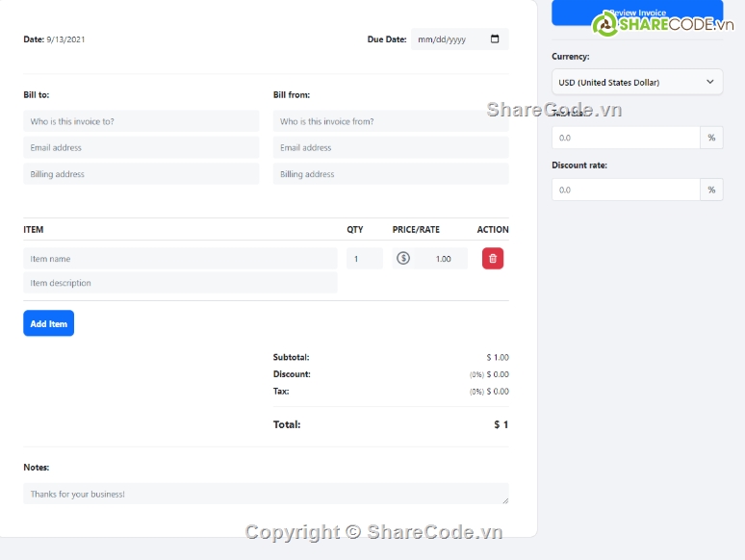Click the Date: 9/13/2021 text
The width and height of the screenshot is (745, 560).
coord(54,39)
